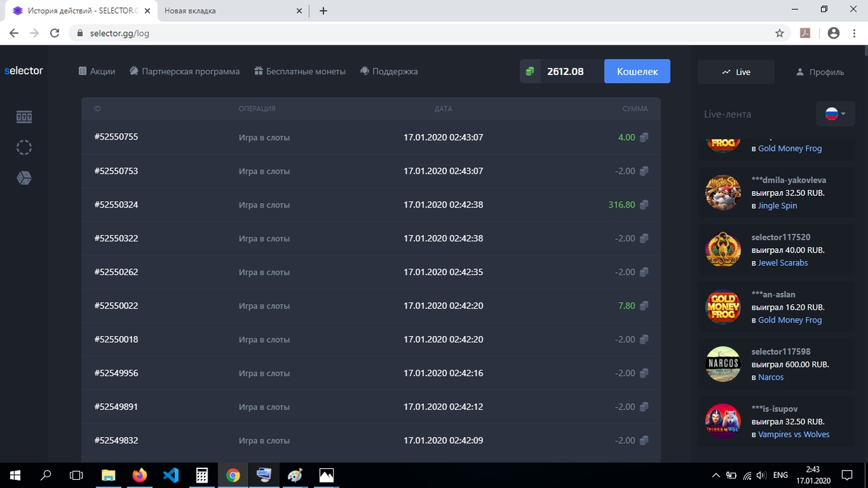Click the Gold Money Frog thumbnail for an-aslan
Image resolution: width=868 pixels, height=488 pixels.
pos(723,307)
